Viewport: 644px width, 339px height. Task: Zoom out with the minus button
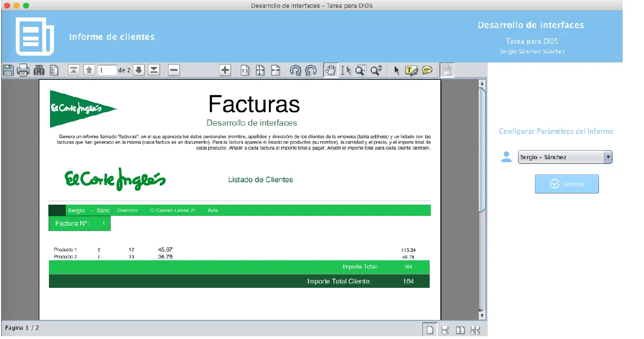174,70
